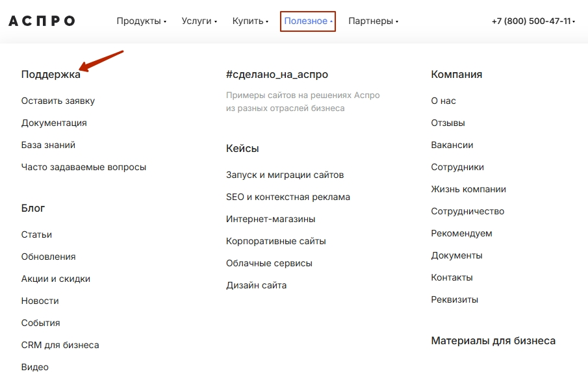This screenshot has height=378, width=588.
Task: Open Видео link
Action: (x=35, y=367)
